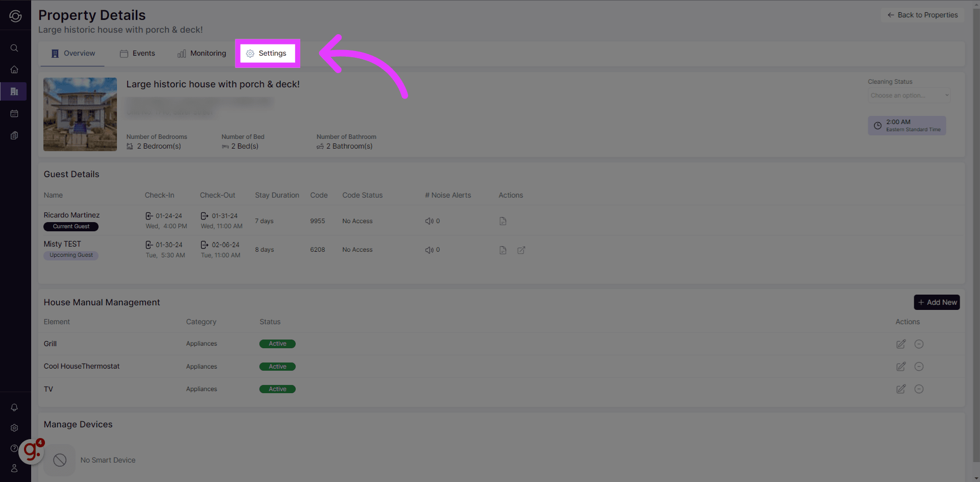This screenshot has width=980, height=482.
Task: Open the search icon in sidebar
Action: (14, 48)
